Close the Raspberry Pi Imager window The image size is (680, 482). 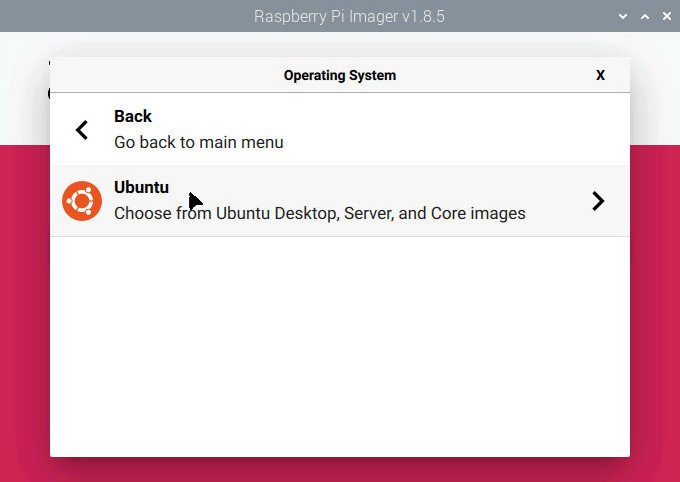tap(667, 16)
